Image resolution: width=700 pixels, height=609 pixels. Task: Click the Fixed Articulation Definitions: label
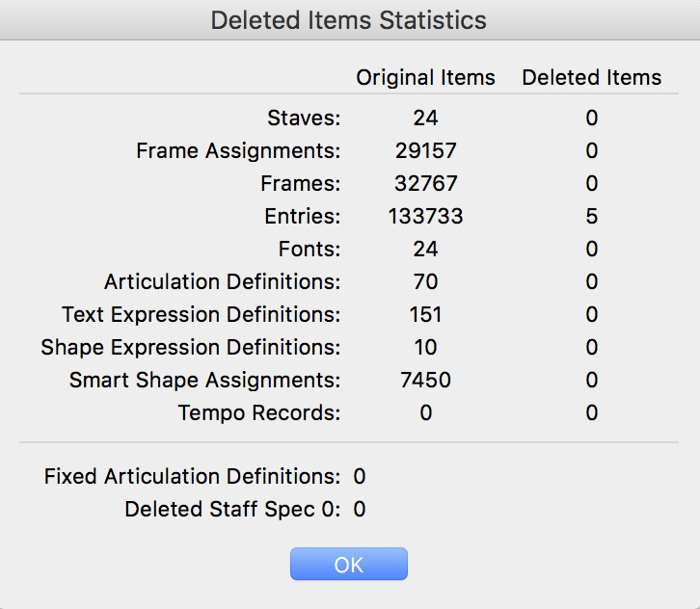(193, 476)
